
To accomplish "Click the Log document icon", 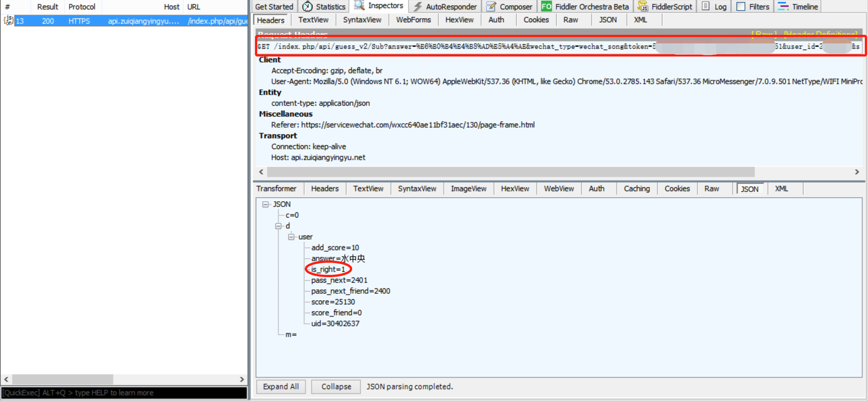I will pyautogui.click(x=705, y=6).
